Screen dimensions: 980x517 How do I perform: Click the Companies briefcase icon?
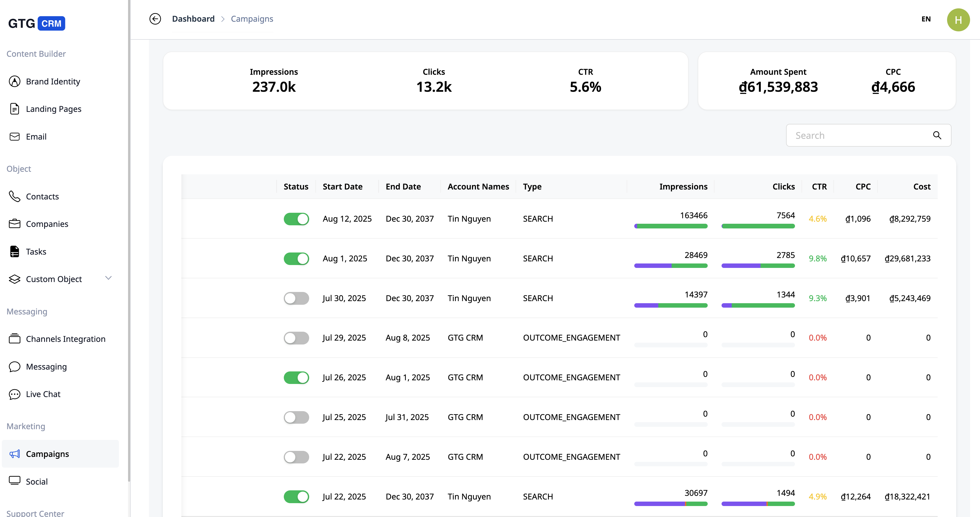point(14,224)
